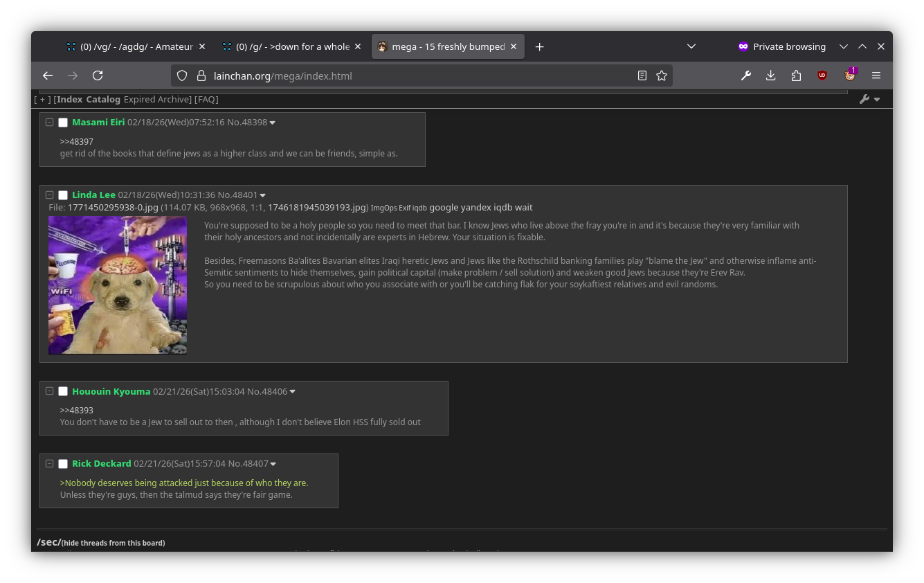Open the Expired Archive link
The image size is (924, 583).
156,100
